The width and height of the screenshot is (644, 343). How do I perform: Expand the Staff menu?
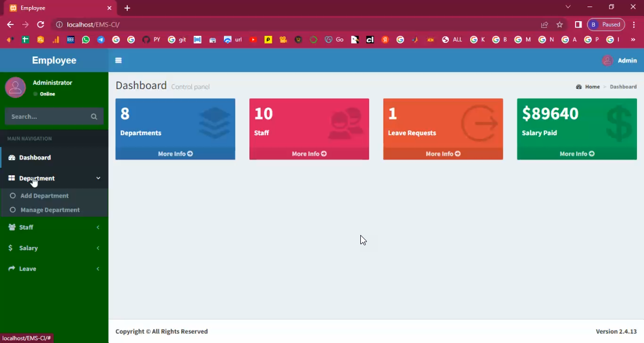[54, 227]
